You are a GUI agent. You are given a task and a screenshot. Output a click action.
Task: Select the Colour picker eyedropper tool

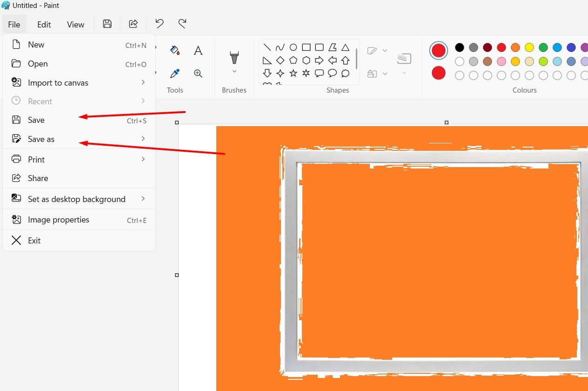tap(175, 73)
